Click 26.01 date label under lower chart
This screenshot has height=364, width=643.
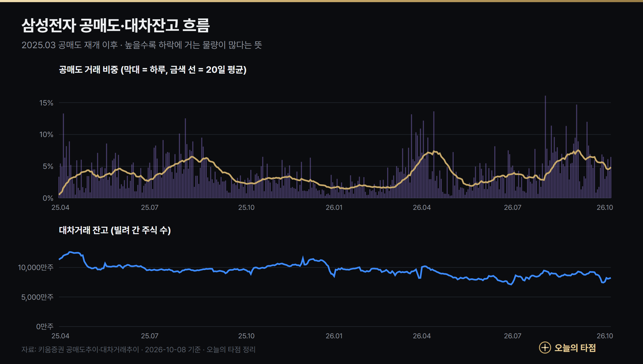pyautogui.click(x=334, y=336)
